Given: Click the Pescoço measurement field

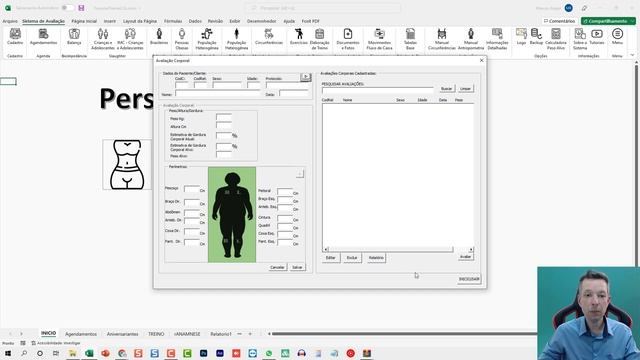Looking at the screenshot, I should click(x=192, y=189).
